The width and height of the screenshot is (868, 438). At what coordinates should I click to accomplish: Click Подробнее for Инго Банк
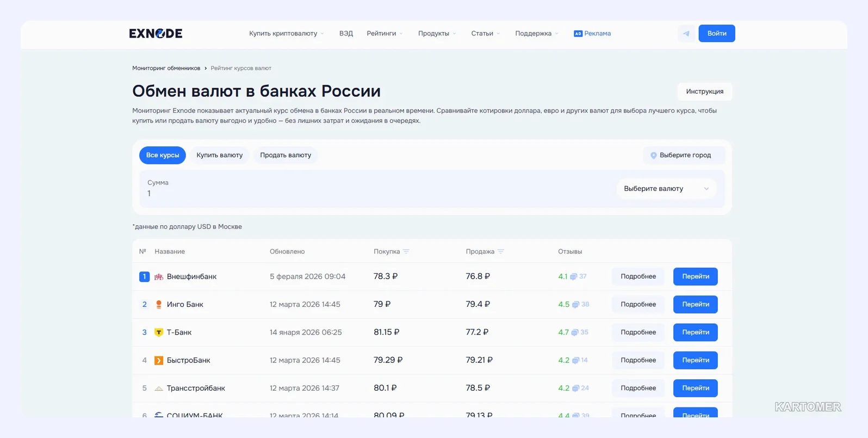tap(638, 305)
